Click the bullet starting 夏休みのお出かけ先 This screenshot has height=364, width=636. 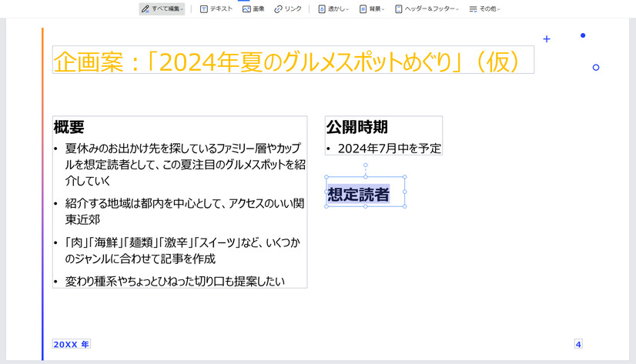[x=185, y=164]
